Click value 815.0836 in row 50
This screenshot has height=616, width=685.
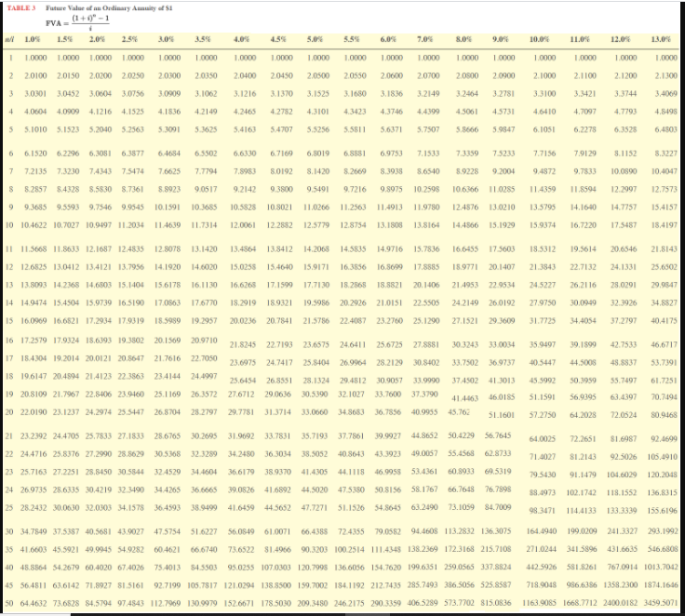pyautogui.click(x=496, y=603)
